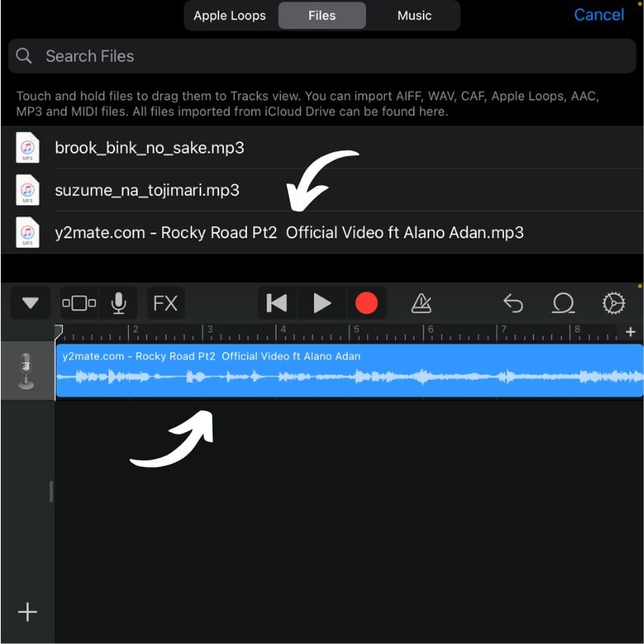Click the search magnifier icon

pyautogui.click(x=24, y=56)
